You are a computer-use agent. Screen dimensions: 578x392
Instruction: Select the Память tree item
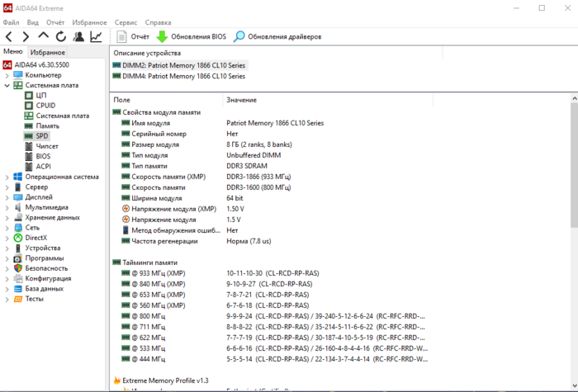(48, 126)
